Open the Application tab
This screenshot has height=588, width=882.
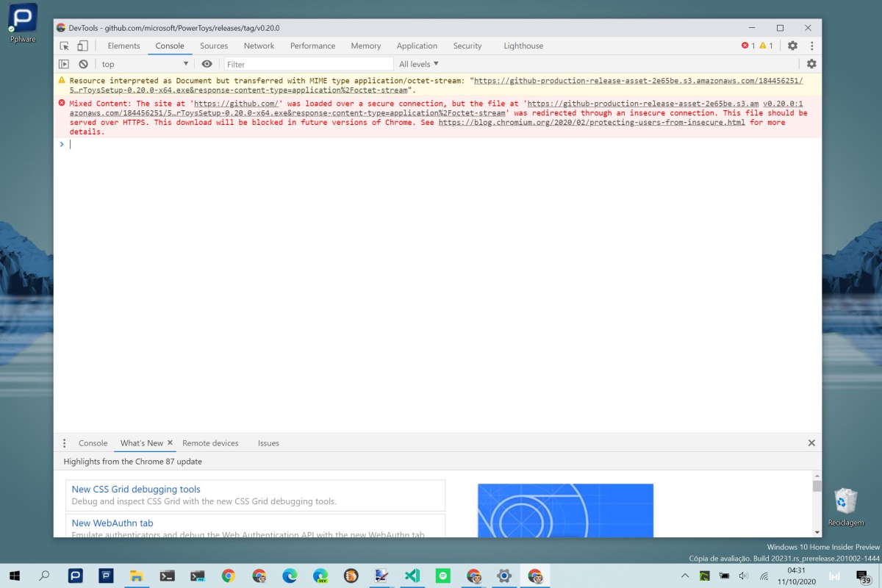(417, 46)
